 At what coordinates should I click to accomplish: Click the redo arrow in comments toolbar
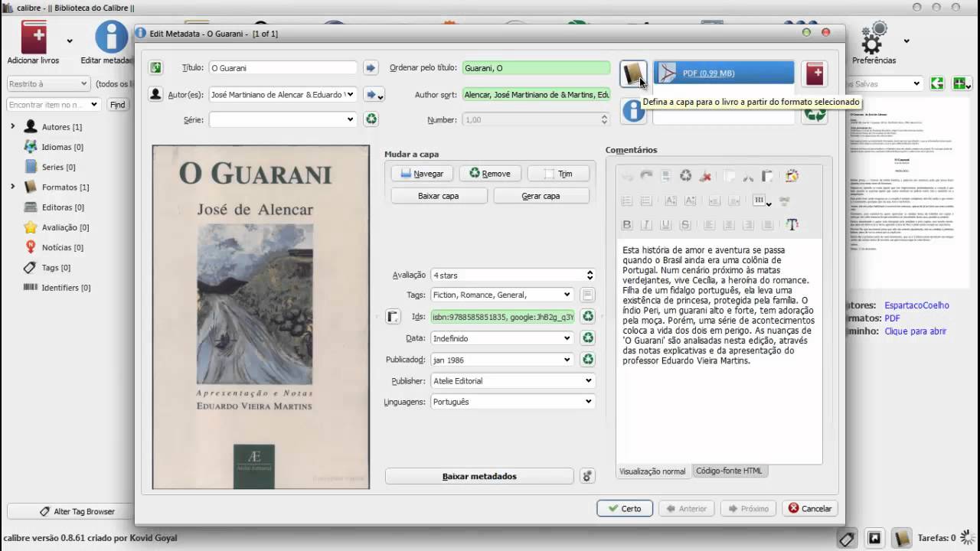pyautogui.click(x=646, y=176)
